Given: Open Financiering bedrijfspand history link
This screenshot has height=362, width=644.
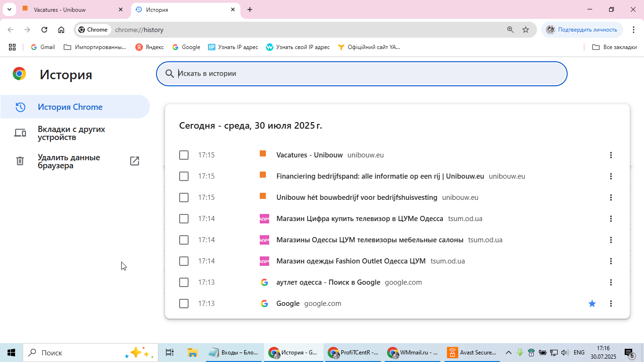Looking at the screenshot, I should (380, 176).
